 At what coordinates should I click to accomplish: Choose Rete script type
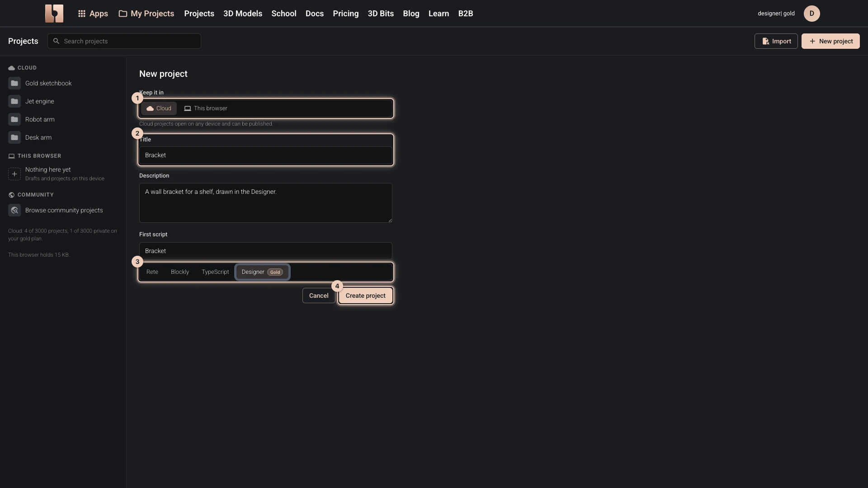[152, 272]
